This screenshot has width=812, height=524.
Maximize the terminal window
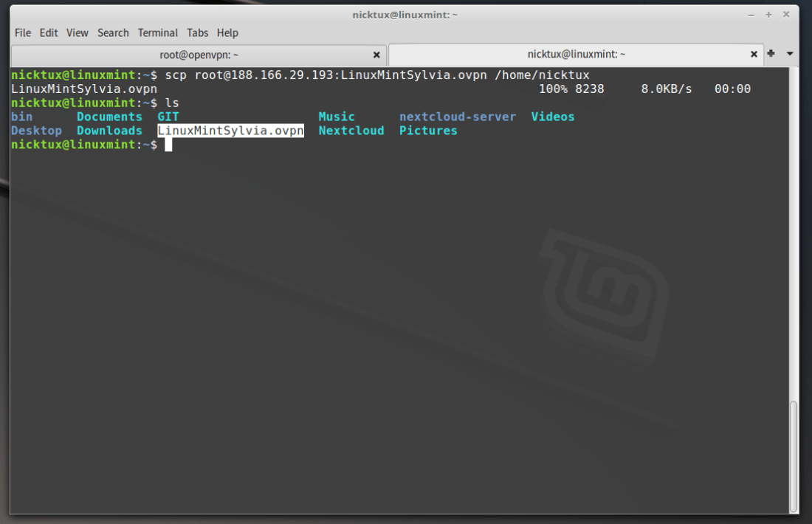(768, 14)
